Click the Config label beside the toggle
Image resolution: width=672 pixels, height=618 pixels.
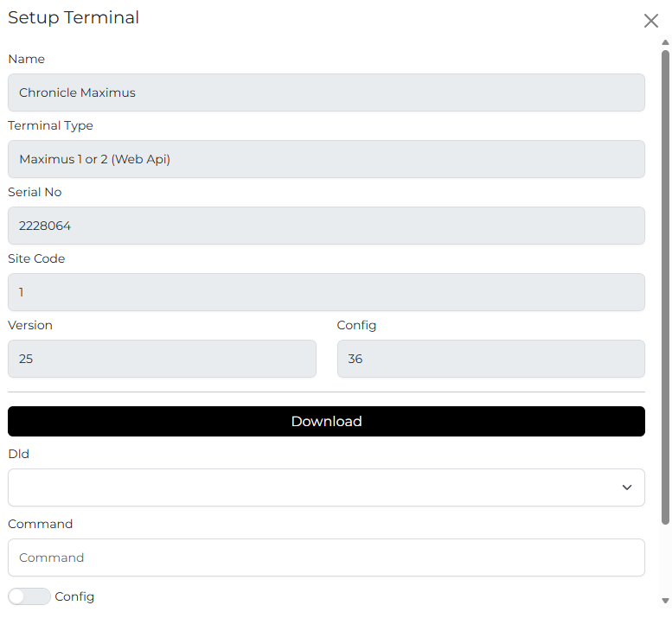click(x=74, y=596)
